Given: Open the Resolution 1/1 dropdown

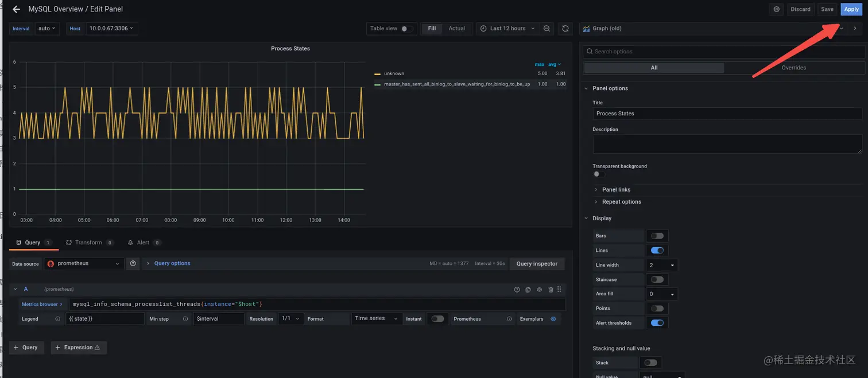Looking at the screenshot, I should (291, 319).
